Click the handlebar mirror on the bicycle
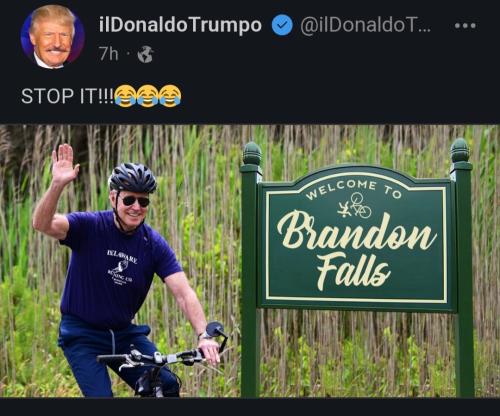 click(214, 330)
